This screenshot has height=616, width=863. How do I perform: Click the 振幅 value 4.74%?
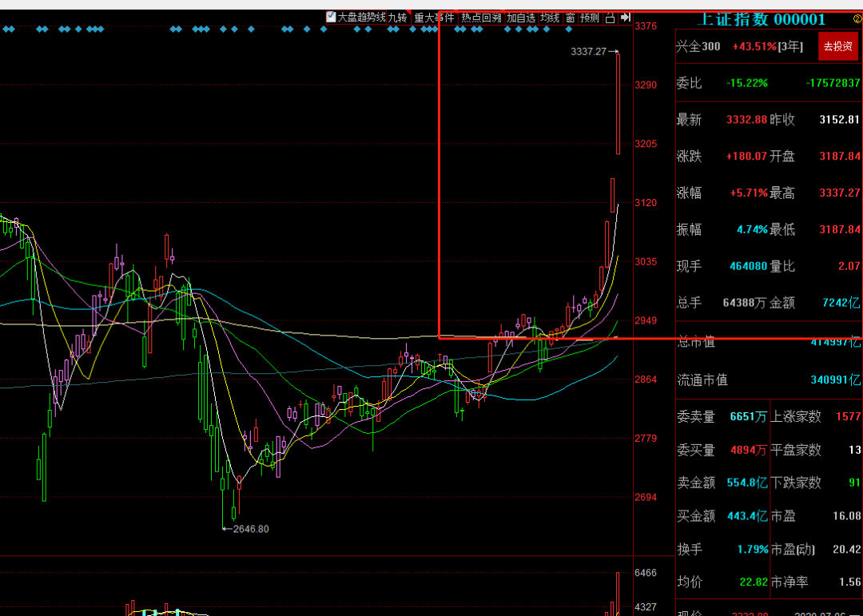(x=752, y=229)
